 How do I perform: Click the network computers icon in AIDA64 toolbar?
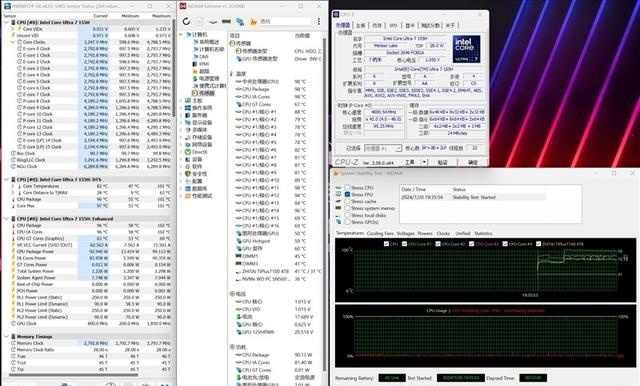tap(240, 22)
